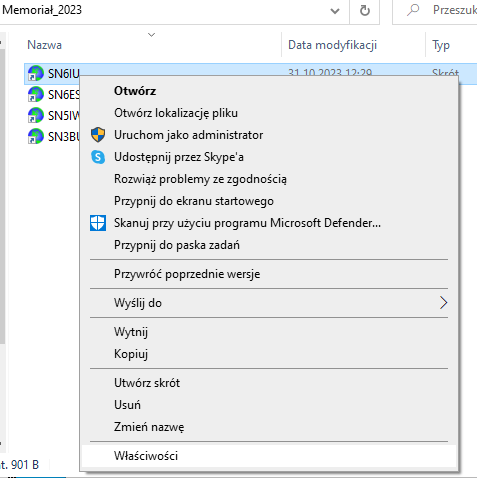
Task: Click the sort chevron above Nazwa column
Action: 152,35
